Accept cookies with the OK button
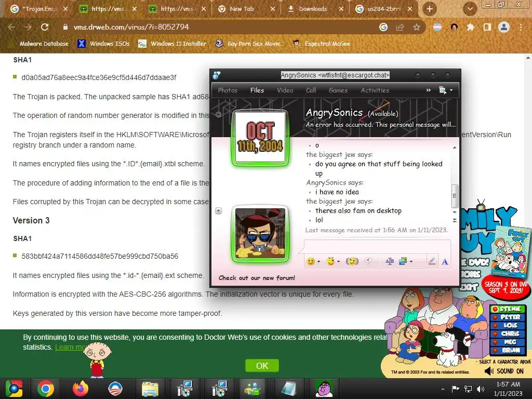Image resolution: width=532 pixels, height=399 pixels. click(x=262, y=366)
